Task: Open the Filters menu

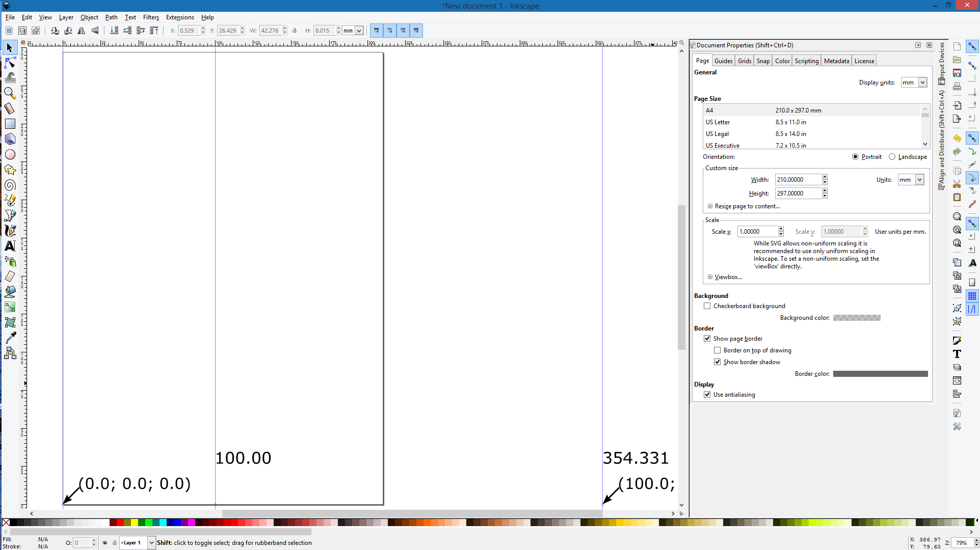Action: [x=151, y=17]
